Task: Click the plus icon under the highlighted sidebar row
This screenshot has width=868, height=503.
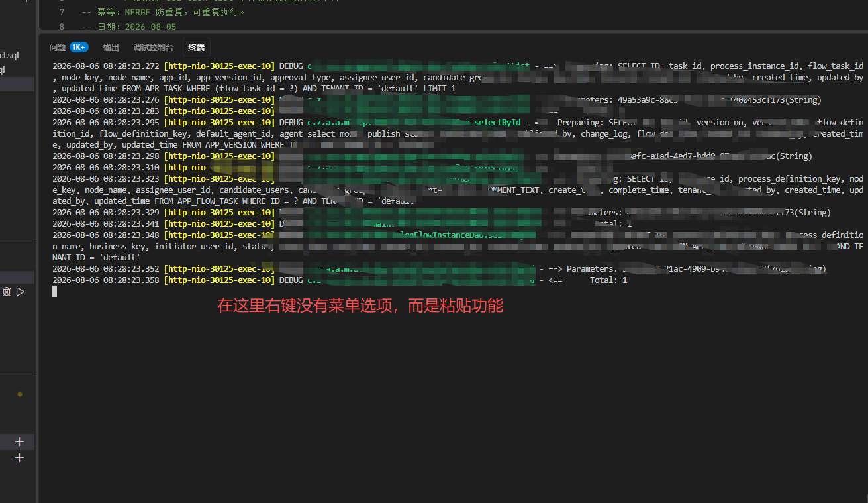Action: (x=19, y=458)
